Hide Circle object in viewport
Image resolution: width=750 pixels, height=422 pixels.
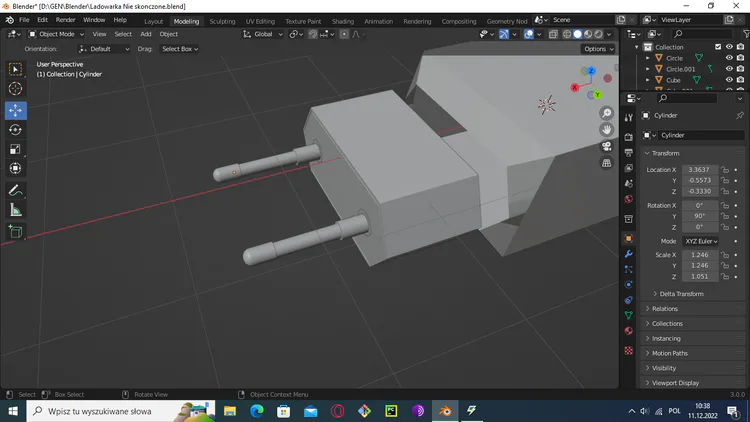[x=729, y=58]
